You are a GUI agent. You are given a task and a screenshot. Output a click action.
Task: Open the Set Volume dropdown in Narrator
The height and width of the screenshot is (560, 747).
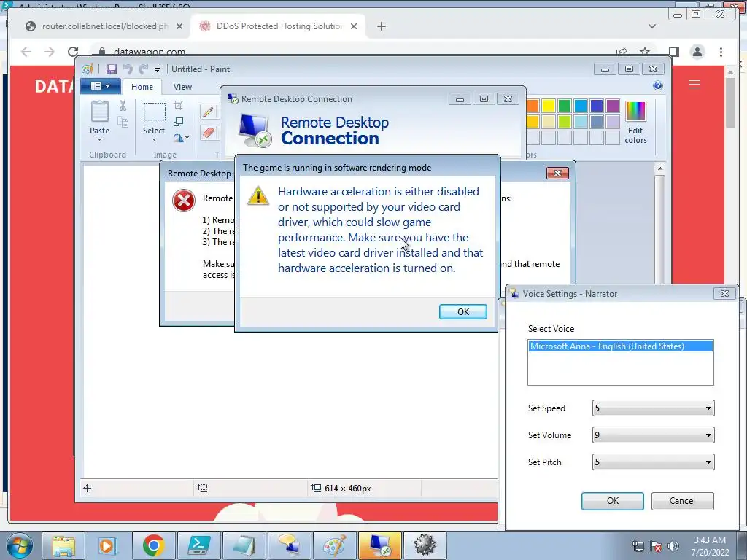[x=653, y=435]
